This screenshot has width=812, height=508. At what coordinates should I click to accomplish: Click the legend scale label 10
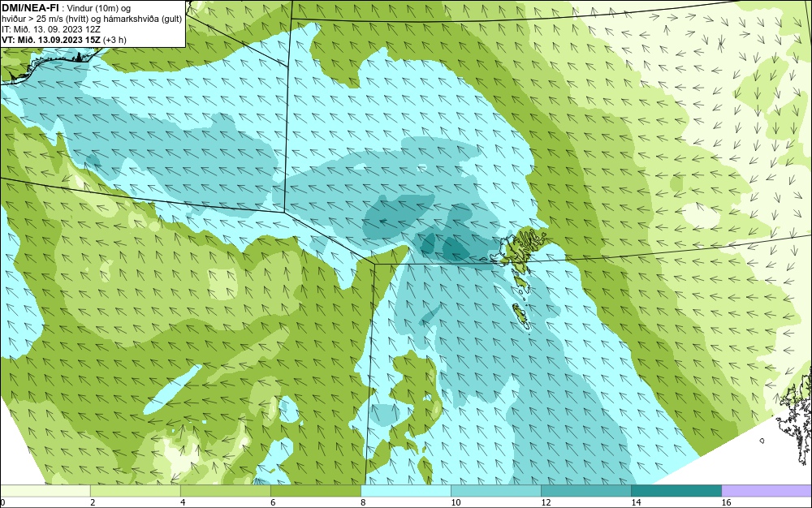click(x=456, y=502)
